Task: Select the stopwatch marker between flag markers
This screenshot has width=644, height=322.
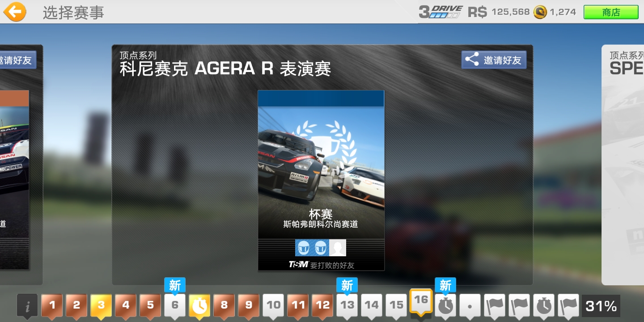Action: [x=544, y=306]
